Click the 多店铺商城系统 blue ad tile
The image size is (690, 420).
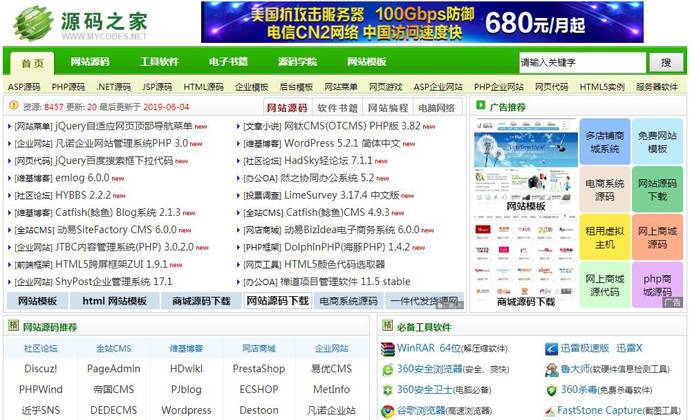[605, 142]
